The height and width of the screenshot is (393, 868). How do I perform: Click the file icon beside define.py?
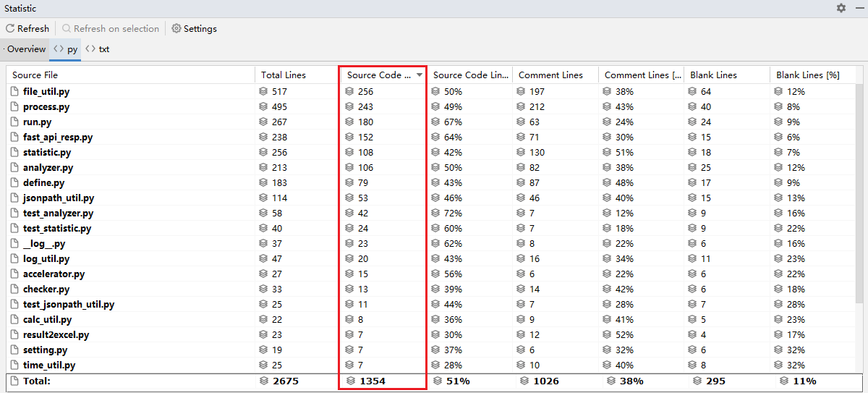[x=14, y=183]
